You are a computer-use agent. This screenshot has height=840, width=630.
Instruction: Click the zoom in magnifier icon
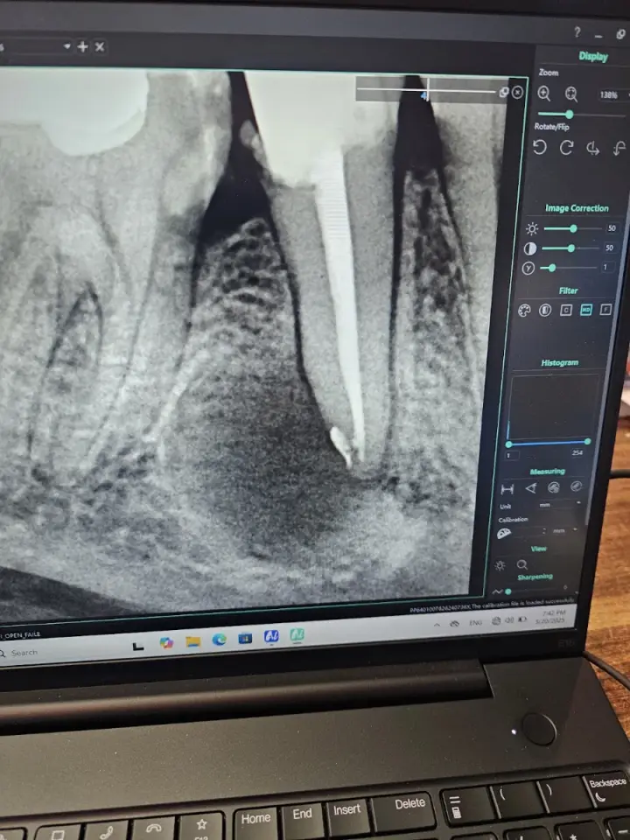[543, 94]
